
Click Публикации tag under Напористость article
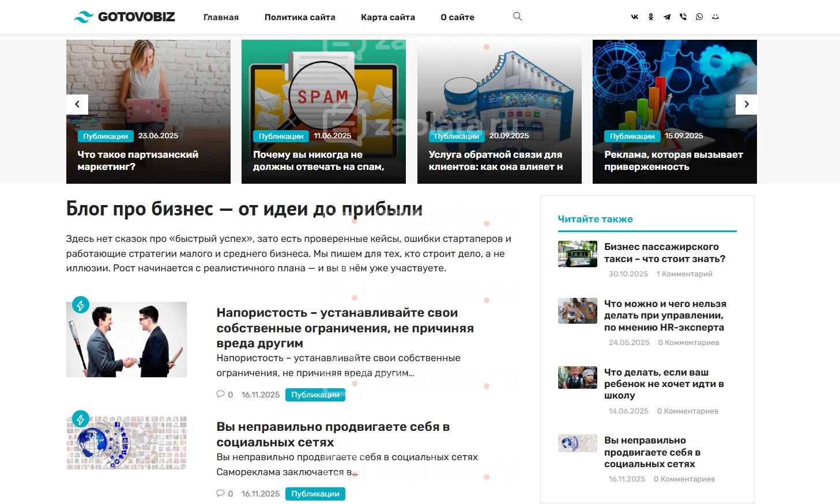click(315, 395)
